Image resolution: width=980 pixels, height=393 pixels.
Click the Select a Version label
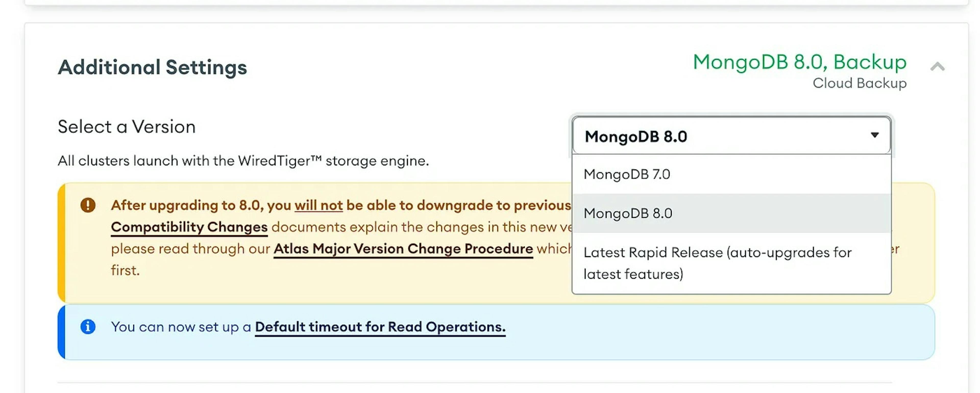coord(126,127)
